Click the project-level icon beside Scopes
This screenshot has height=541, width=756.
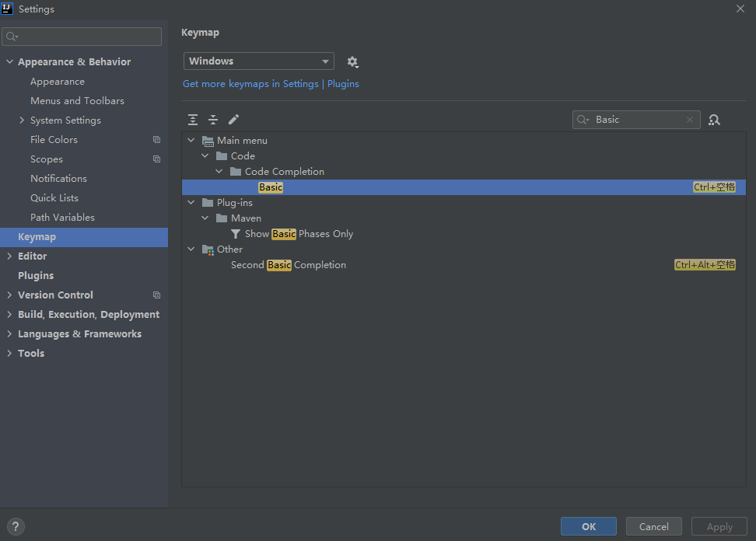tap(156, 159)
